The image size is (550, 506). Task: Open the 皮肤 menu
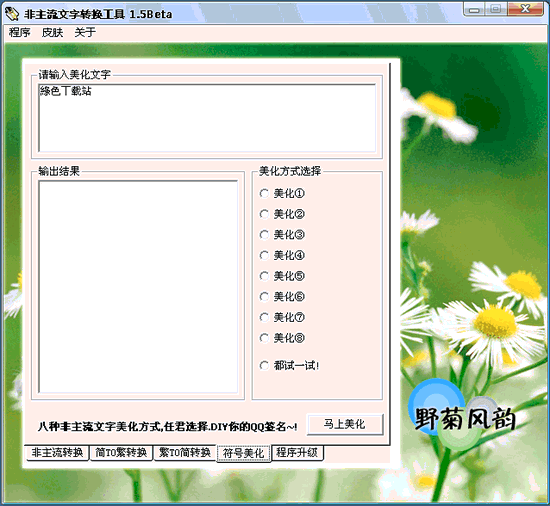pyautogui.click(x=52, y=32)
